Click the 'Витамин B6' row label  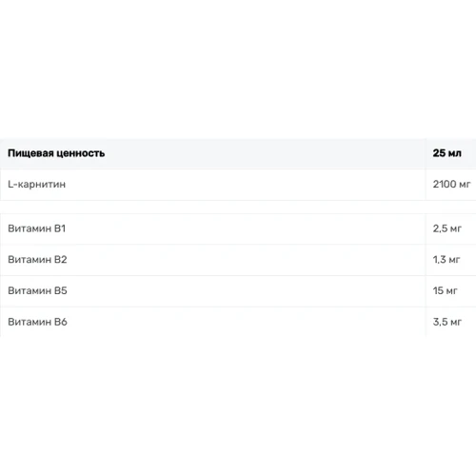tap(37, 322)
